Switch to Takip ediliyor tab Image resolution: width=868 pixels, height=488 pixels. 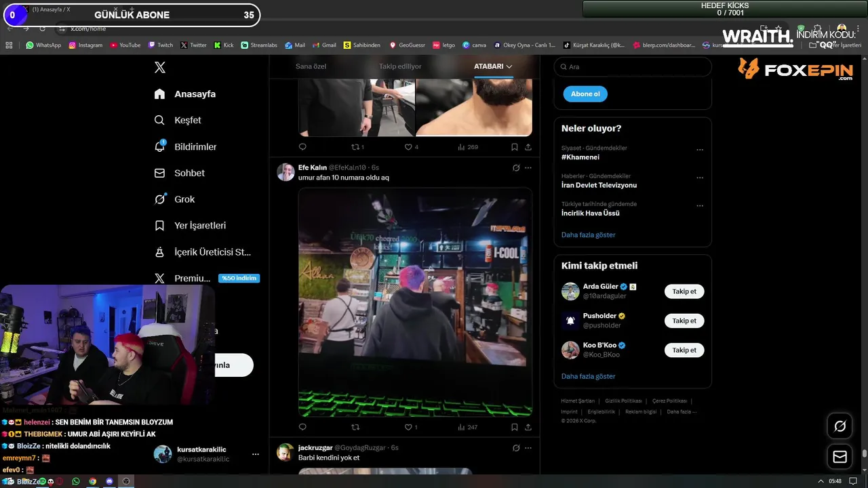point(400,66)
